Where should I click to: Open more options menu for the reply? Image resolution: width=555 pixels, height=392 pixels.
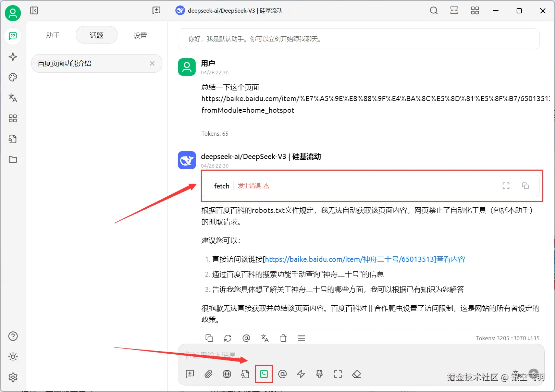301,338
